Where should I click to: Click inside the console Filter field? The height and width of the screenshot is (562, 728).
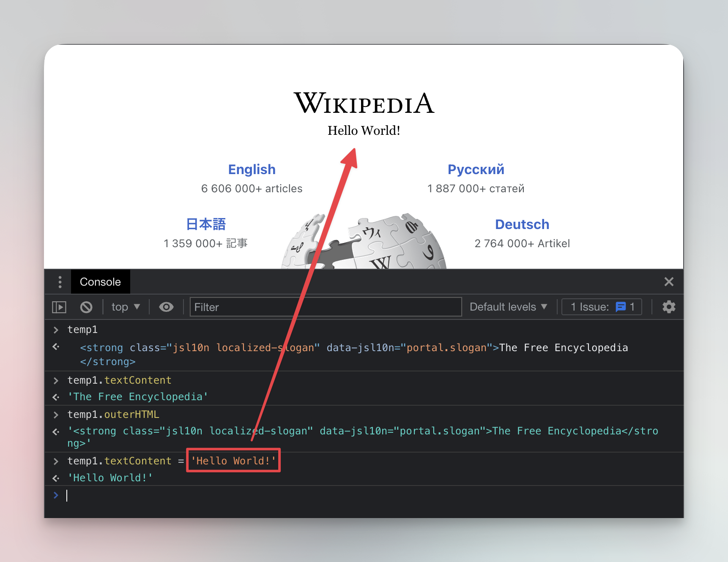tap(326, 307)
